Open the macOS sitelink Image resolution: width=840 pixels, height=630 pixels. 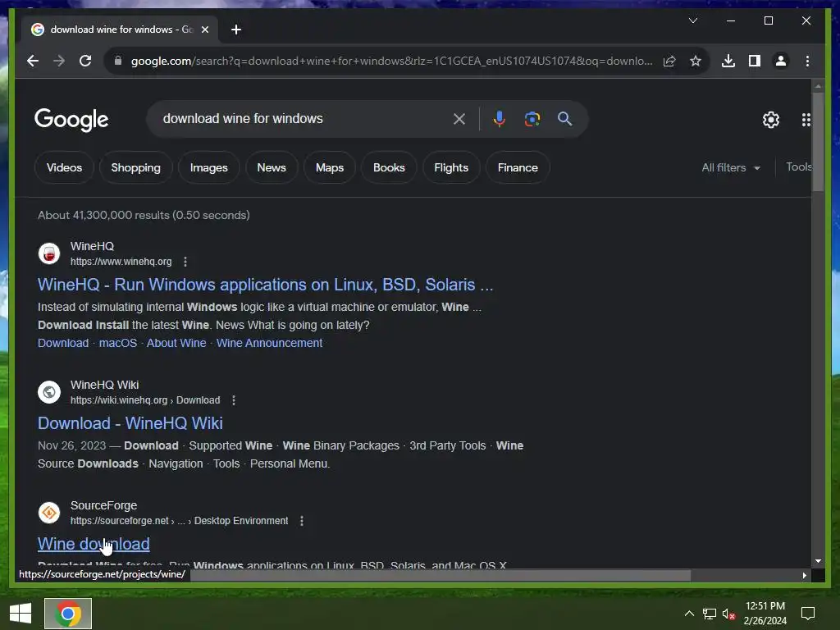coord(118,343)
